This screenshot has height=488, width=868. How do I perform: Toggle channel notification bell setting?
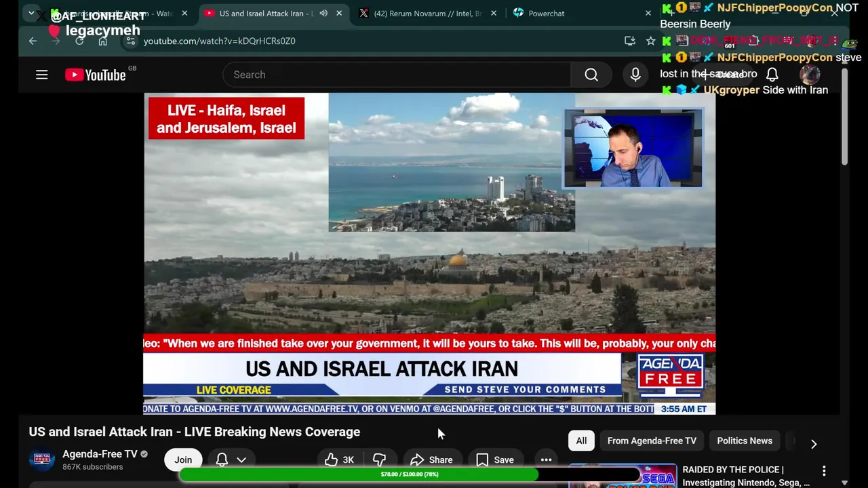[231, 460]
